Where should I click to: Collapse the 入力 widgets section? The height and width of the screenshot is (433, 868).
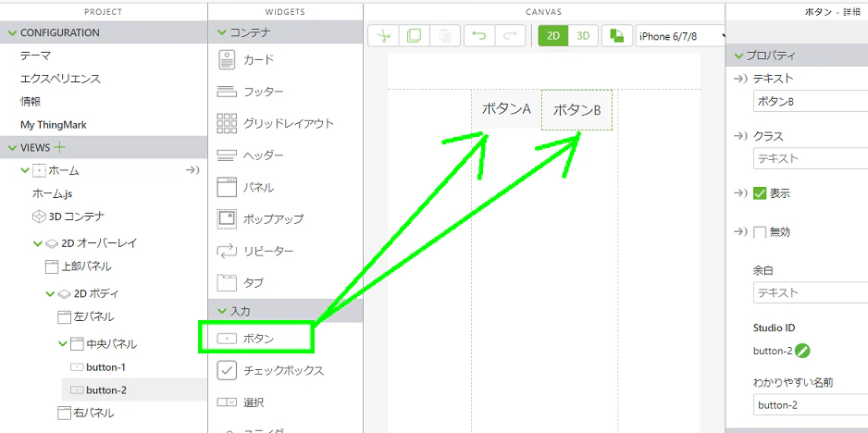click(x=222, y=311)
